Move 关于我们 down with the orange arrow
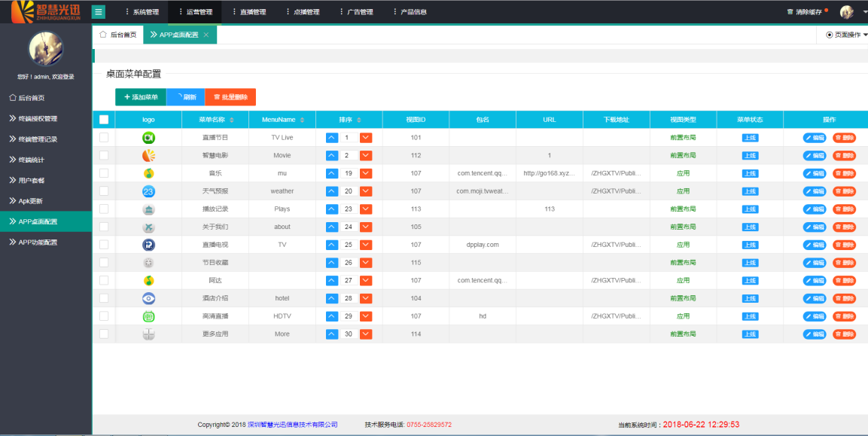 point(366,227)
